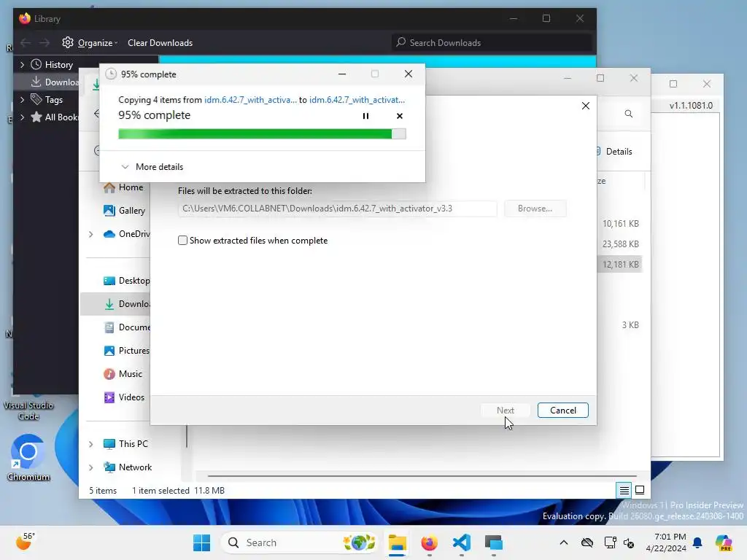This screenshot has width=747, height=560.
Task: Select the 10,161 KB file row
Action: pos(620,223)
